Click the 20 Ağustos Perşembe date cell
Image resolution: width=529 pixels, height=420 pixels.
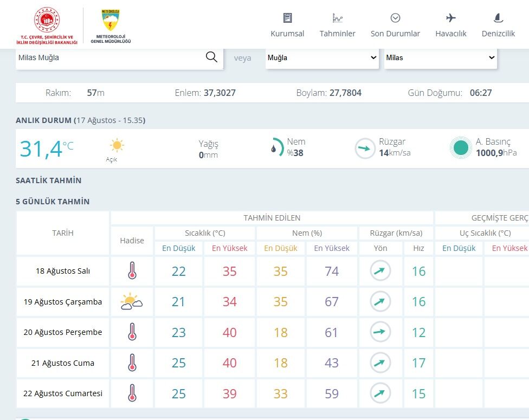click(63, 332)
